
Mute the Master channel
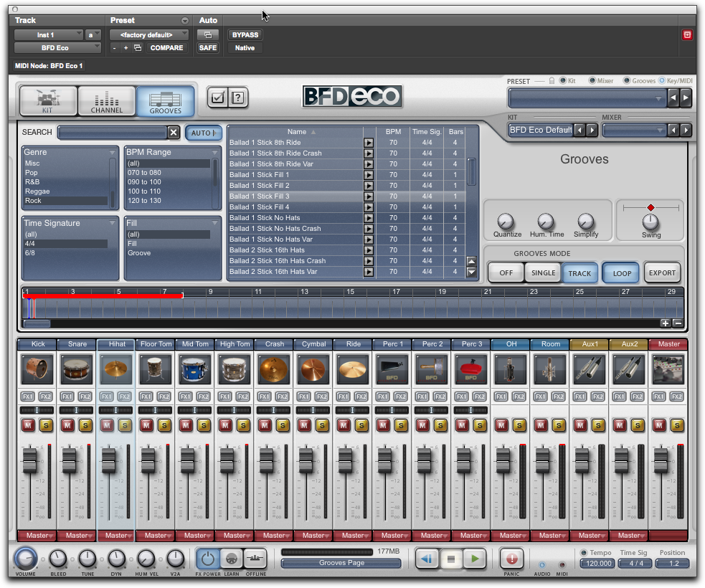click(x=659, y=425)
